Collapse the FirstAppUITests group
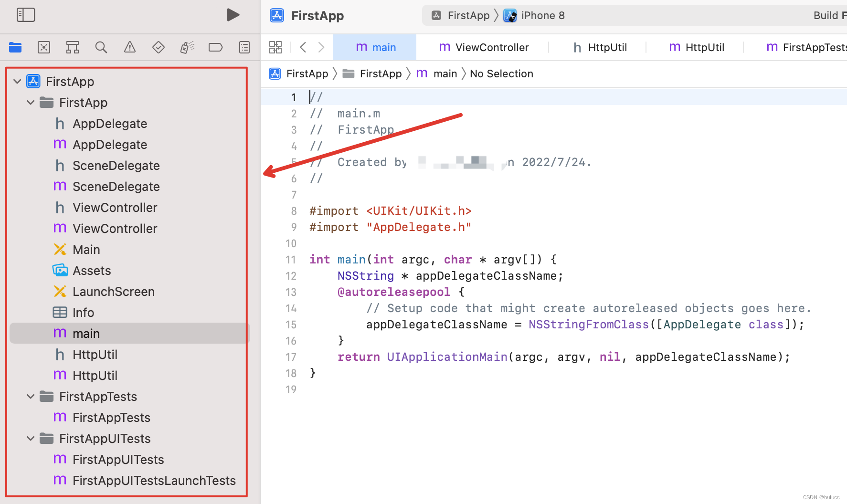Image resolution: width=847 pixels, height=504 pixels. [x=30, y=438]
